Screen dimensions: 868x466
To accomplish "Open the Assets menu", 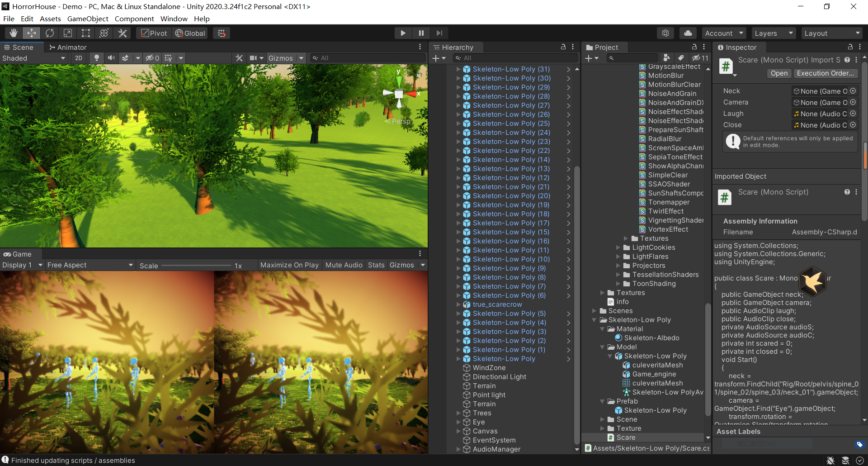I will tap(50, 19).
